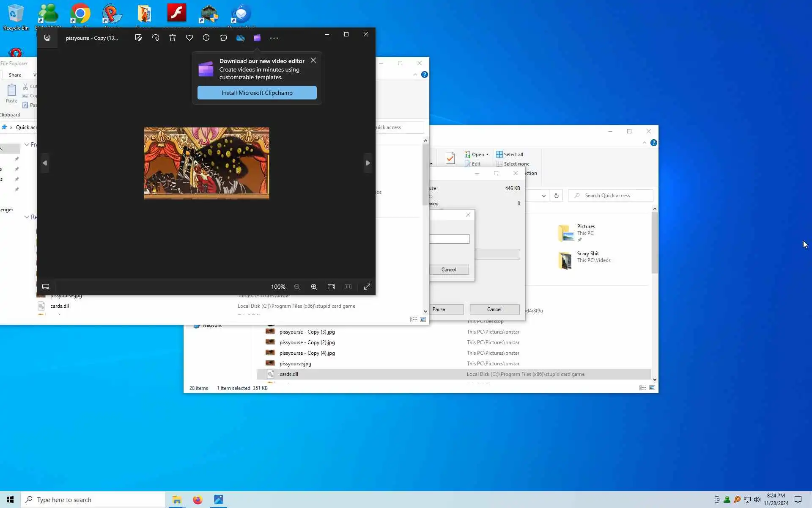The height and width of the screenshot is (508, 812).
Task: Open the three-dot See more menu
Action: [x=274, y=38]
